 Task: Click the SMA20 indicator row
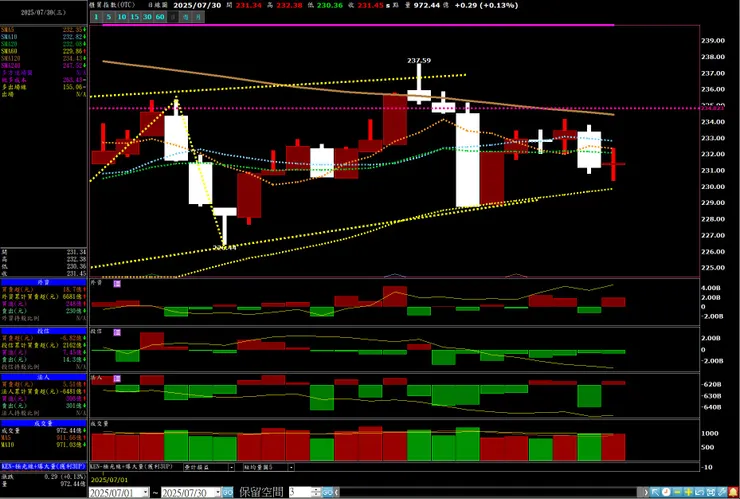(x=43, y=44)
